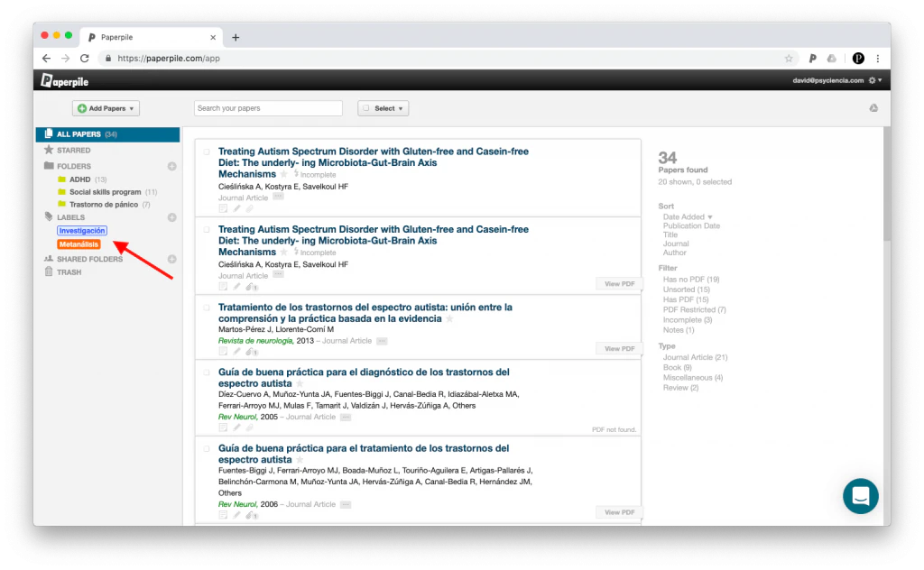Click the cloud extension icon in Chrome toolbar

(x=831, y=59)
